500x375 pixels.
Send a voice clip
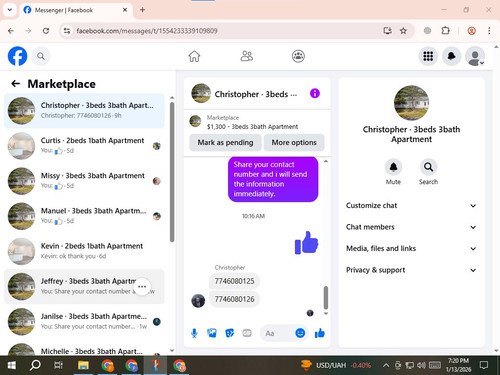pyautogui.click(x=194, y=333)
